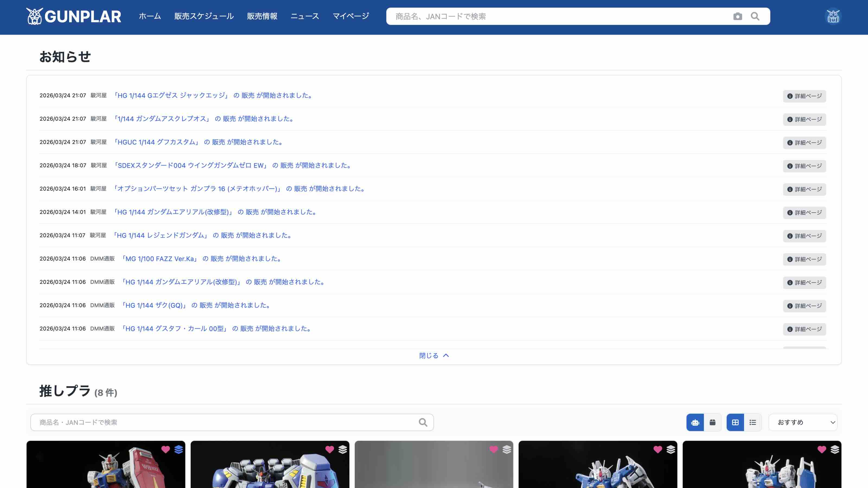The image size is (868, 488).
Task: Open second product card Dendrobium thumbnail
Action: [x=270, y=464]
